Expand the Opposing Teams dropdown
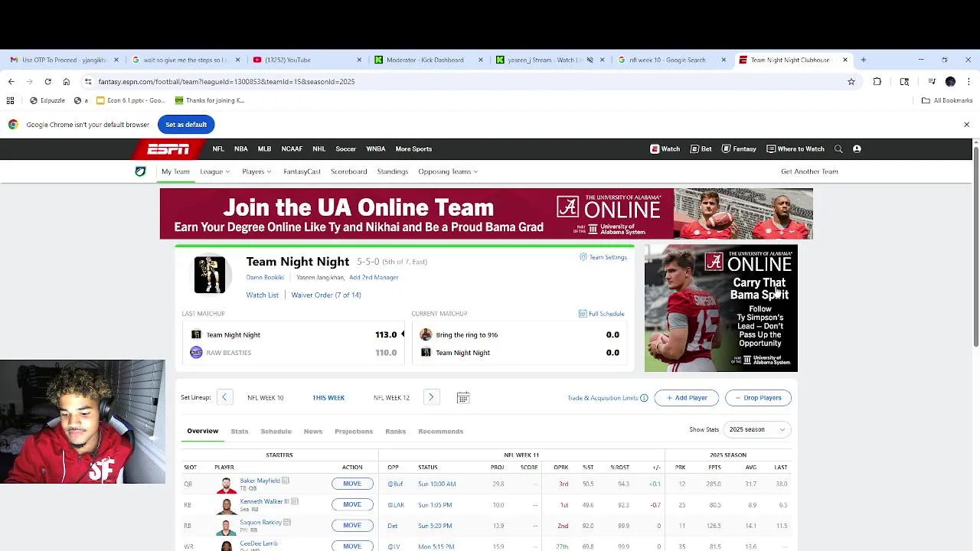Viewport: 980px width, 551px height. pos(448,171)
